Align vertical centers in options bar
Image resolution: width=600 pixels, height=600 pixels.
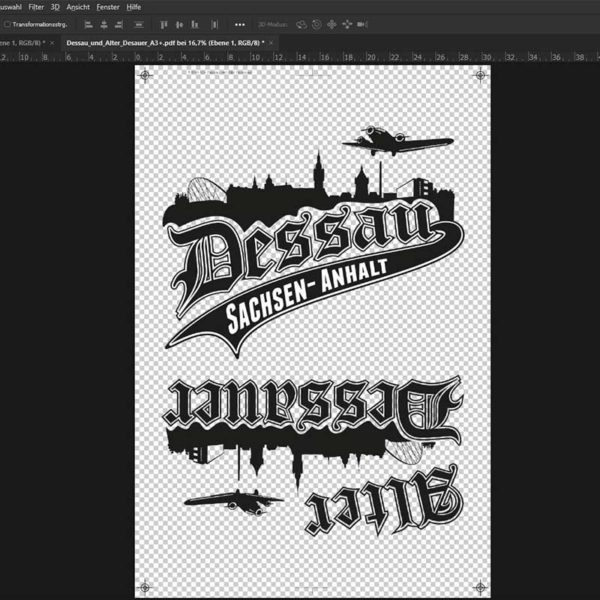179,25
